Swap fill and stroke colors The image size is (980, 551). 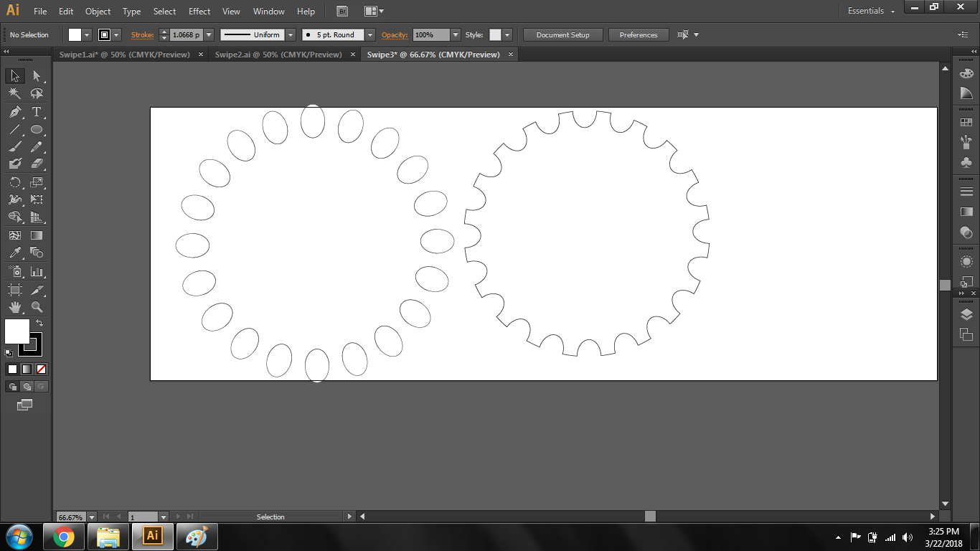click(x=39, y=324)
